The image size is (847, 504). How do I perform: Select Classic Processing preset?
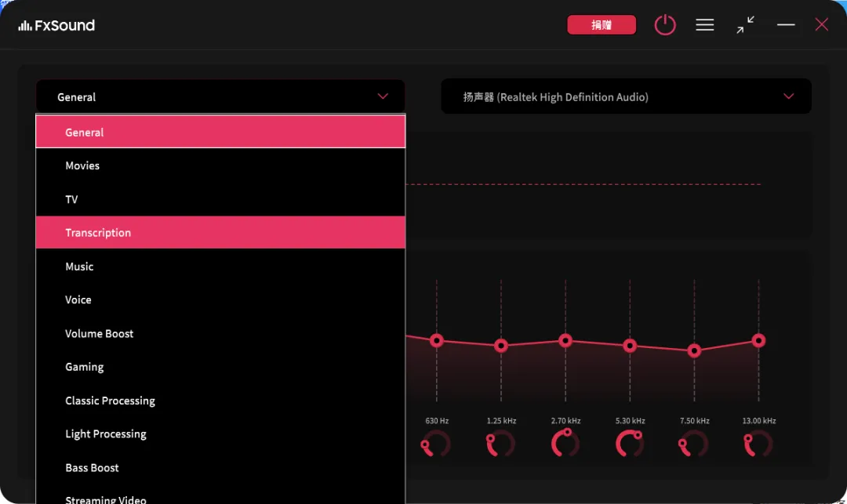click(x=220, y=401)
